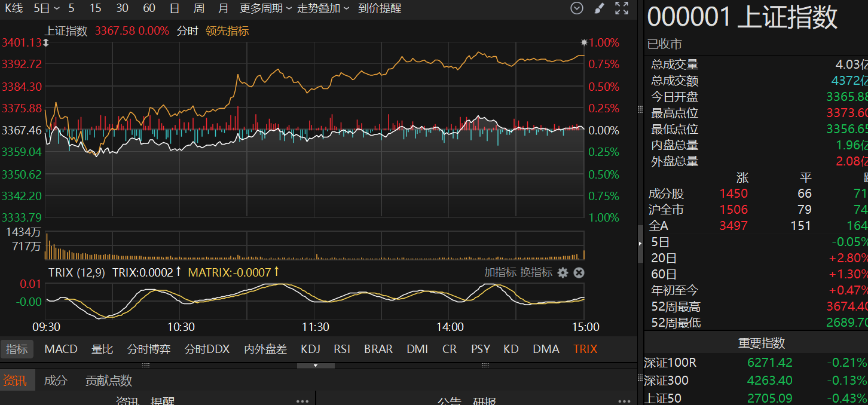This screenshot has width=868, height=405.
Task: Click 加指标 to add an indicator
Action: coord(500,272)
